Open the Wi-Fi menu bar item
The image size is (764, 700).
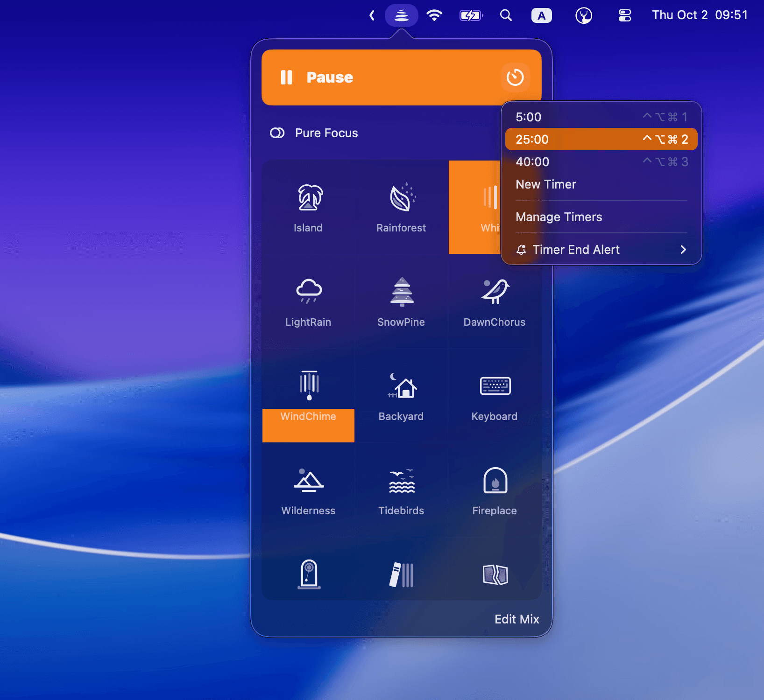pyautogui.click(x=434, y=15)
